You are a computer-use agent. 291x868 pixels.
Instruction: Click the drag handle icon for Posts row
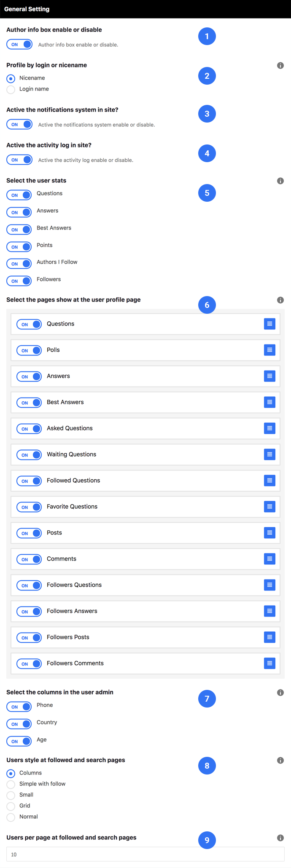pyautogui.click(x=269, y=533)
